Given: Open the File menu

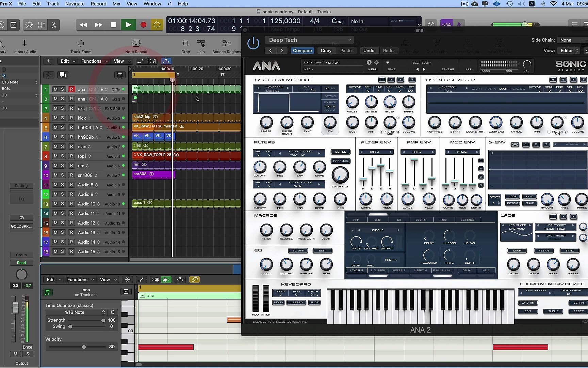Looking at the screenshot, I should [x=22, y=4].
